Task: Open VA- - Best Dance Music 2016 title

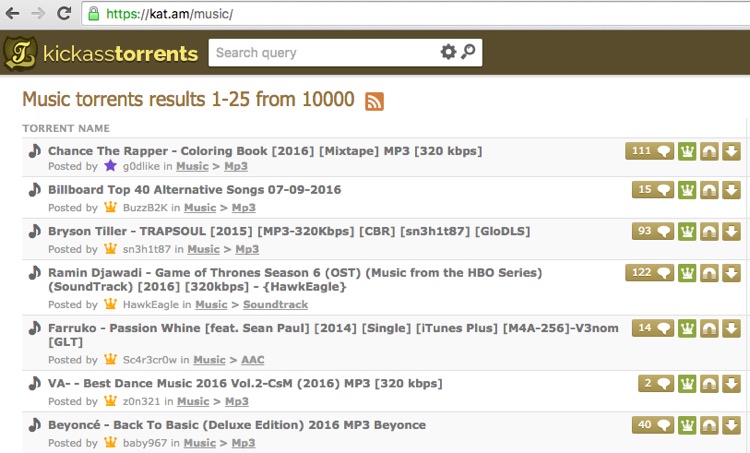Action: pos(245,384)
